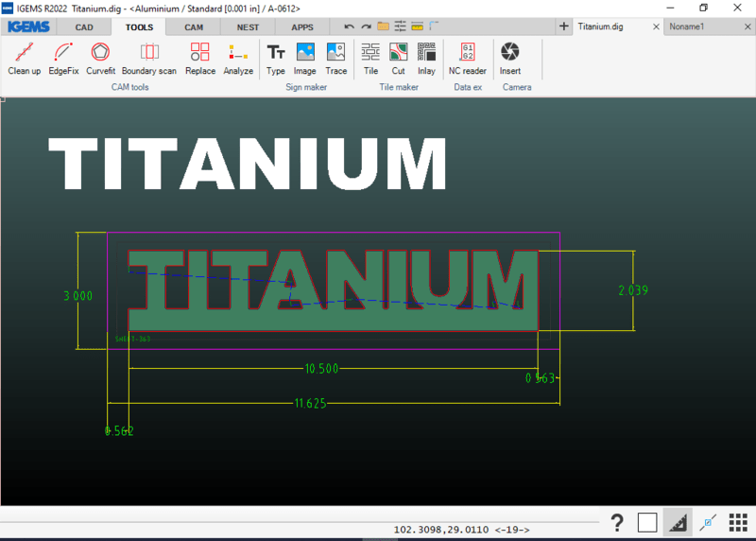Choose the Type sign maker tool
756x541 pixels.
tap(276, 59)
